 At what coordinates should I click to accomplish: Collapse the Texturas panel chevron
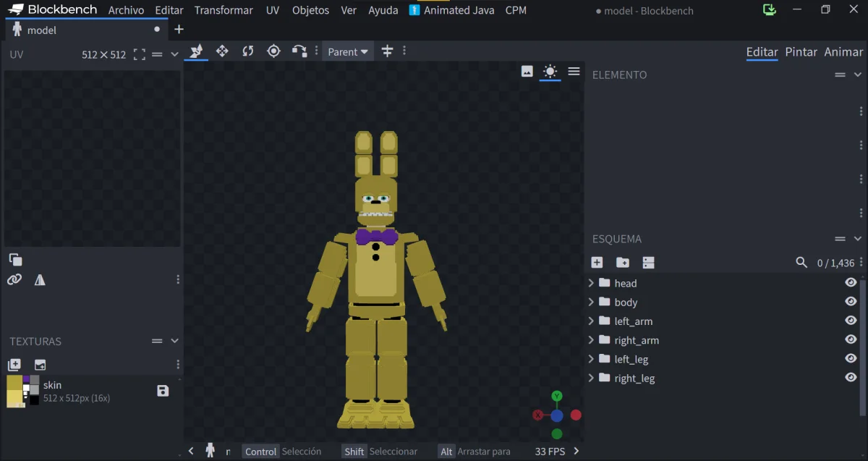click(174, 341)
